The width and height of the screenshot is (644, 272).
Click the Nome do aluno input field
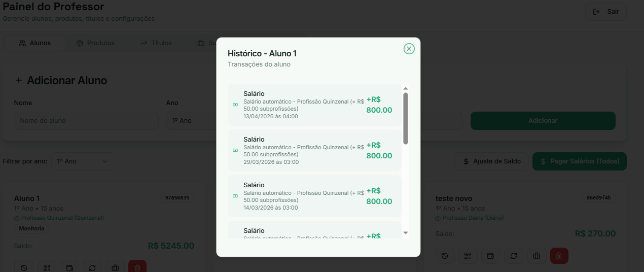86,121
